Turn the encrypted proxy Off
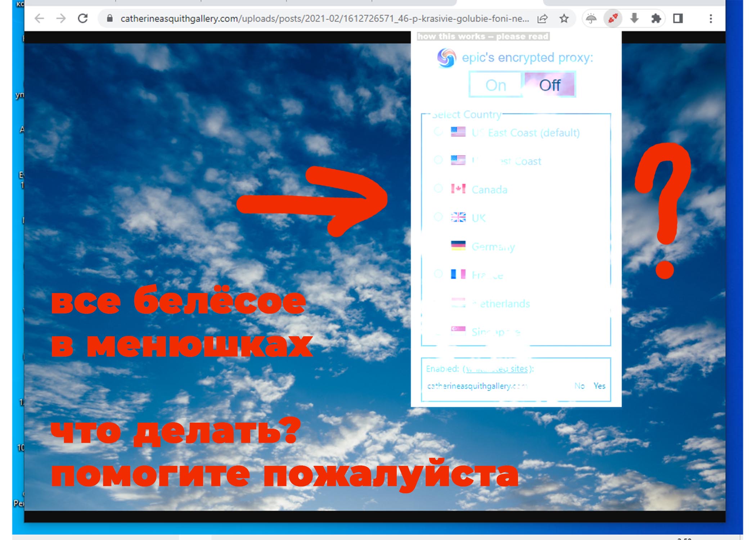This screenshot has height=540, width=756. point(549,85)
